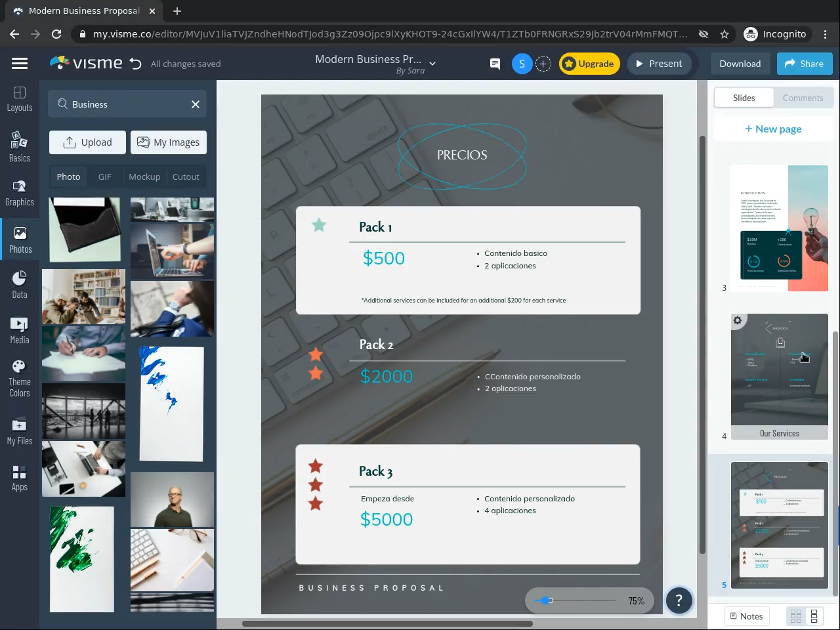Open My Images
This screenshot has height=630, width=840.
(x=169, y=142)
